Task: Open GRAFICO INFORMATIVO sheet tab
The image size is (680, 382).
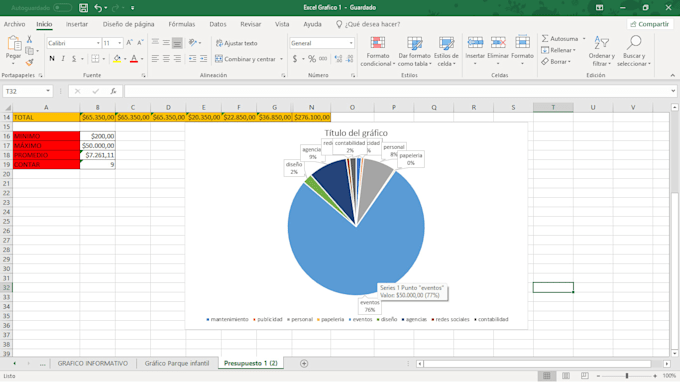Action: point(93,363)
